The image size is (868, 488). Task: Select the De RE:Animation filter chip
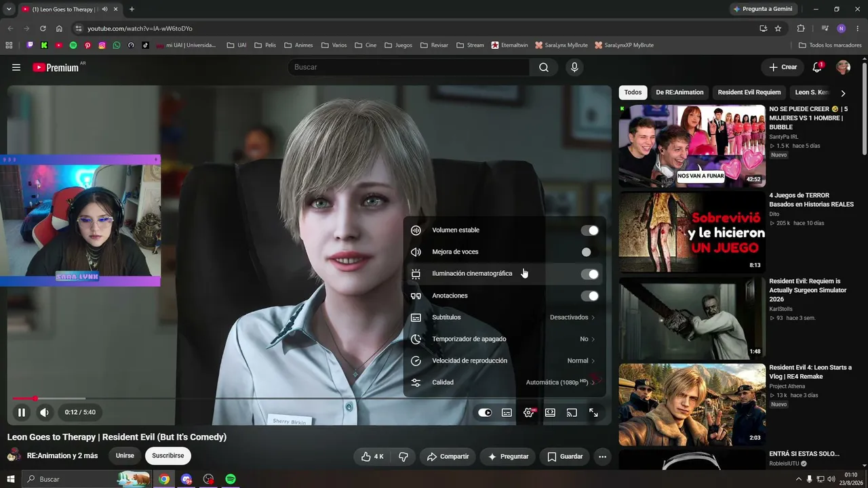pos(679,92)
